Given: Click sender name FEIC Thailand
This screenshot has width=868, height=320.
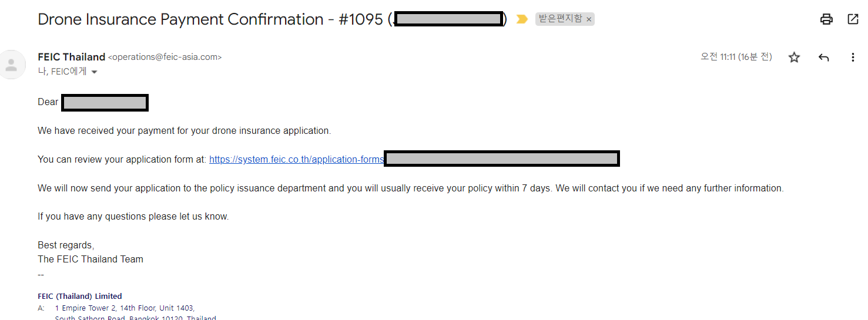Looking at the screenshot, I should pos(71,57).
